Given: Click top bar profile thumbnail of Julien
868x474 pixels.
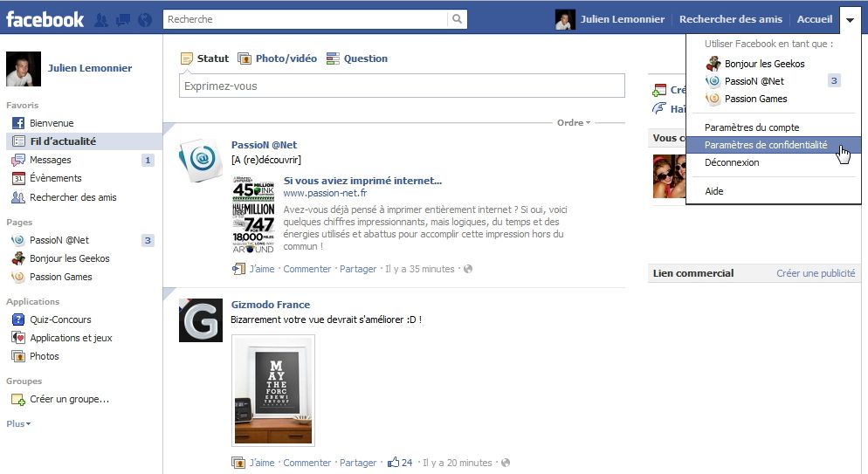Looking at the screenshot, I should [565, 20].
